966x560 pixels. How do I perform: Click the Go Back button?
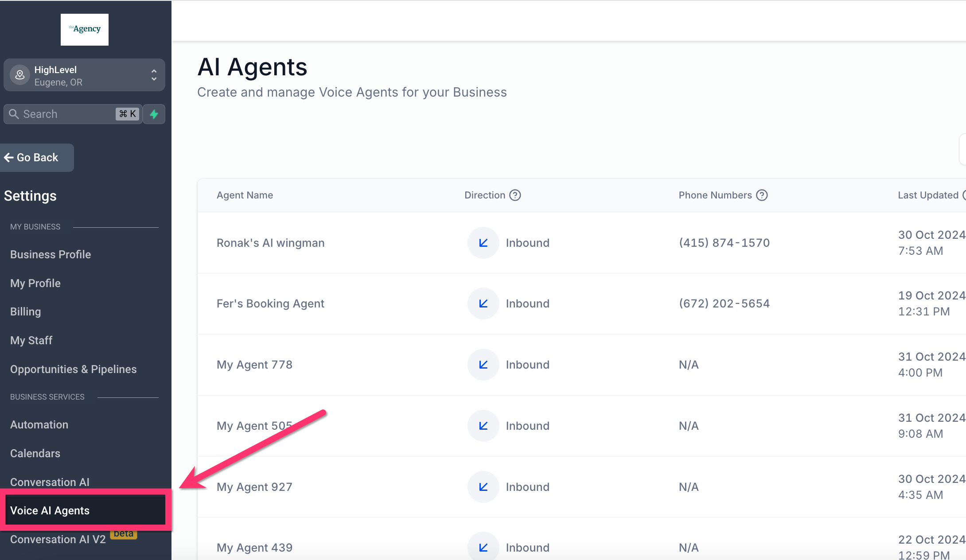[37, 158]
